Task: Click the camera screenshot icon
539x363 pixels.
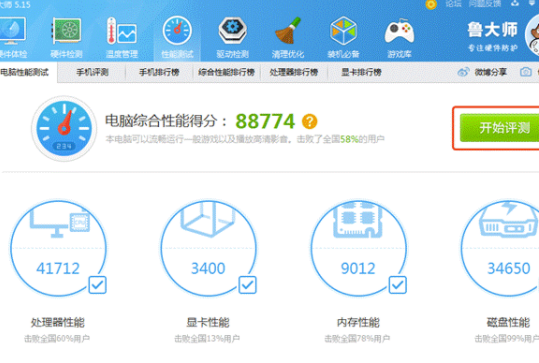Action: coord(526,72)
